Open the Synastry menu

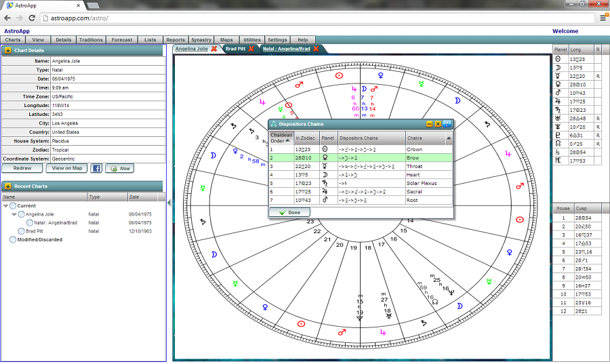(201, 40)
